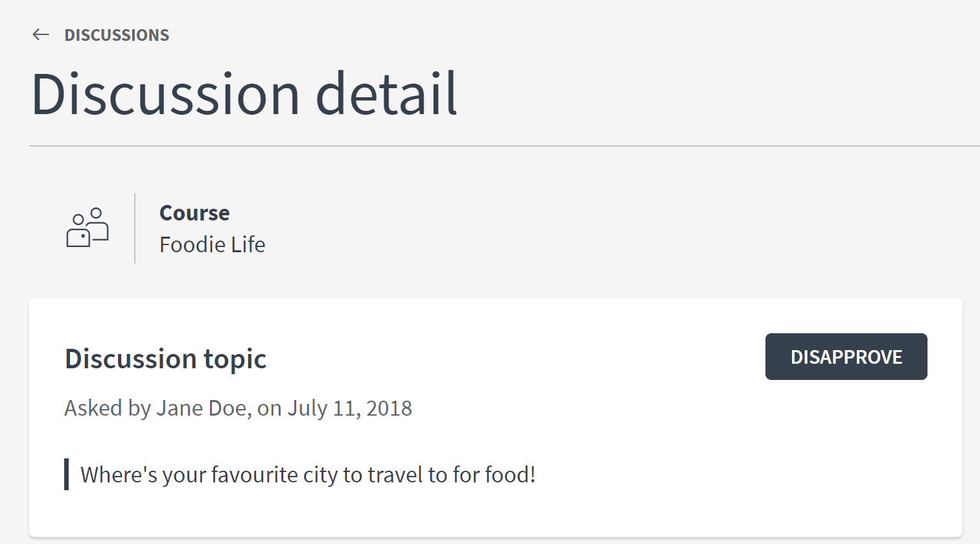Open the Foodie Life course name
Viewport: 980px width, 544px height.
coord(213,244)
